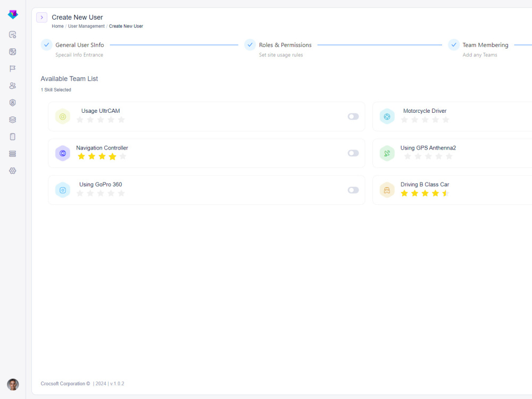Click Using GoPro 360 camera icon
The image size is (532, 399).
(63, 190)
